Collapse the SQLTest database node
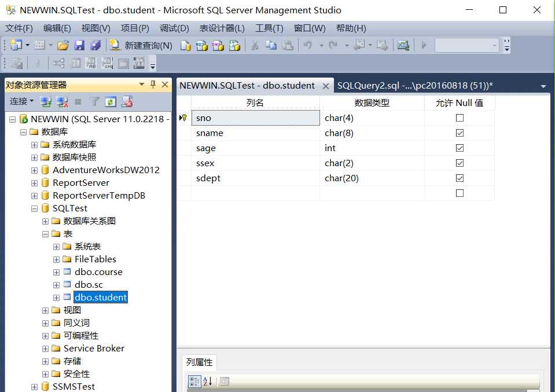Screen dimensions: 555x392 [x=34, y=208]
